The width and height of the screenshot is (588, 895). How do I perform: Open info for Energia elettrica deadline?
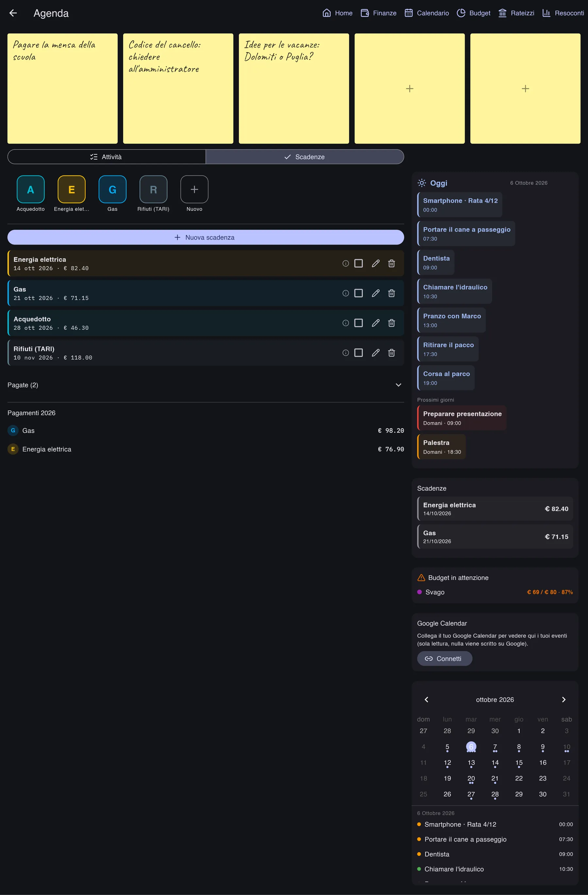point(346,263)
